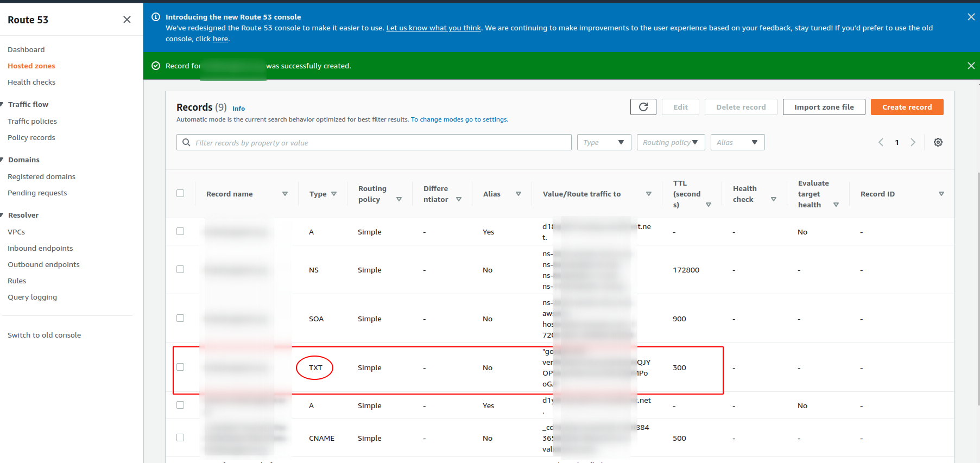Open Dashboard in the sidebar
Image resolution: width=980 pixels, height=463 pixels.
pyautogui.click(x=26, y=49)
